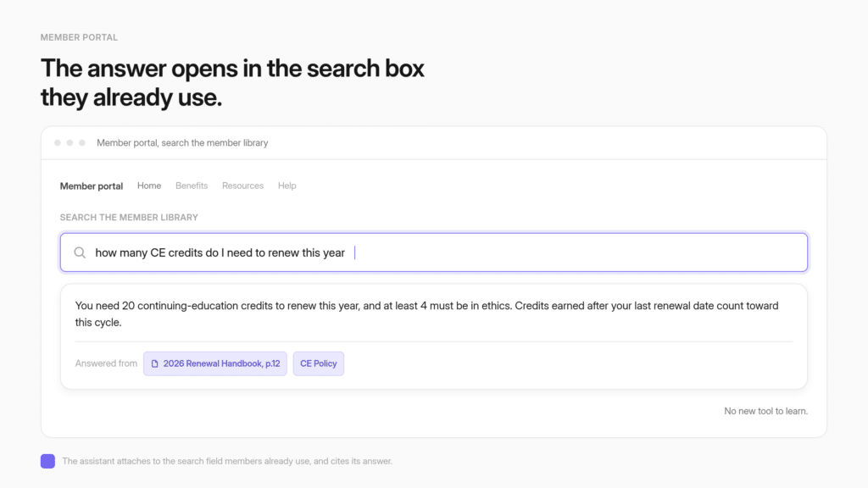Open the Benefits nav item
This screenshot has height=488, width=868.
tap(192, 186)
